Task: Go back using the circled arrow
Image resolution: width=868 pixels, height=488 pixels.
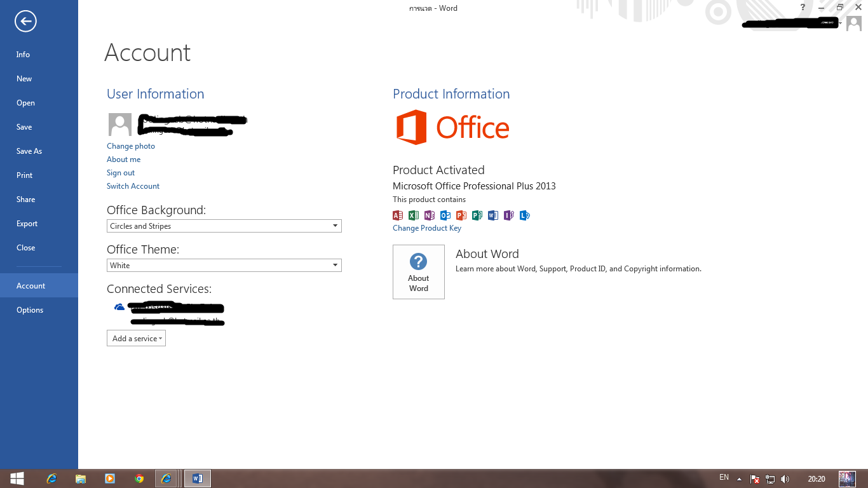Action: [x=25, y=22]
